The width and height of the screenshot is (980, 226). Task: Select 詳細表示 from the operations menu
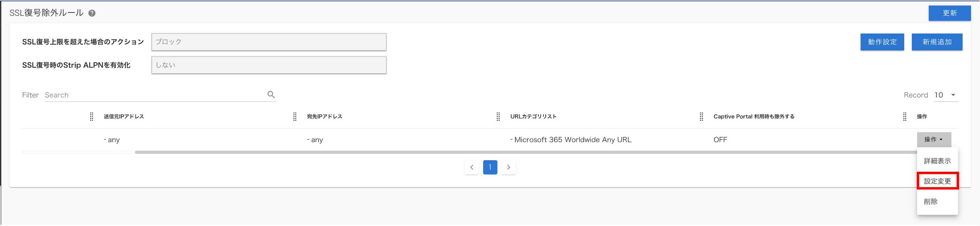pyautogui.click(x=937, y=161)
